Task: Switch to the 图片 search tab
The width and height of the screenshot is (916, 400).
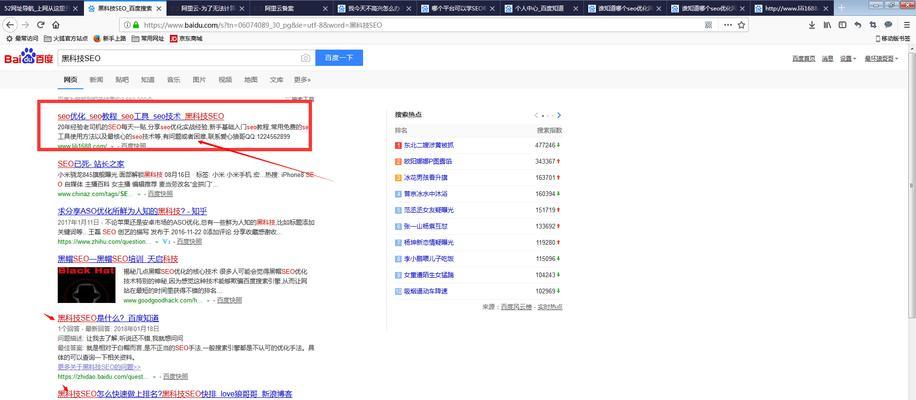Action: (x=199, y=79)
